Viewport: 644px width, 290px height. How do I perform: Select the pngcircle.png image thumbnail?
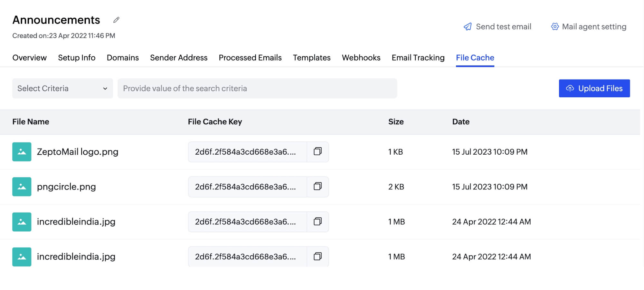point(22,187)
